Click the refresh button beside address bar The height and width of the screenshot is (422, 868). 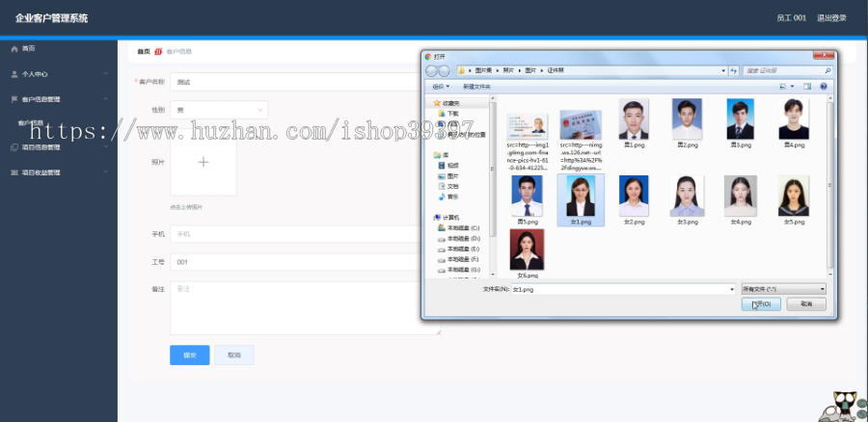(734, 70)
